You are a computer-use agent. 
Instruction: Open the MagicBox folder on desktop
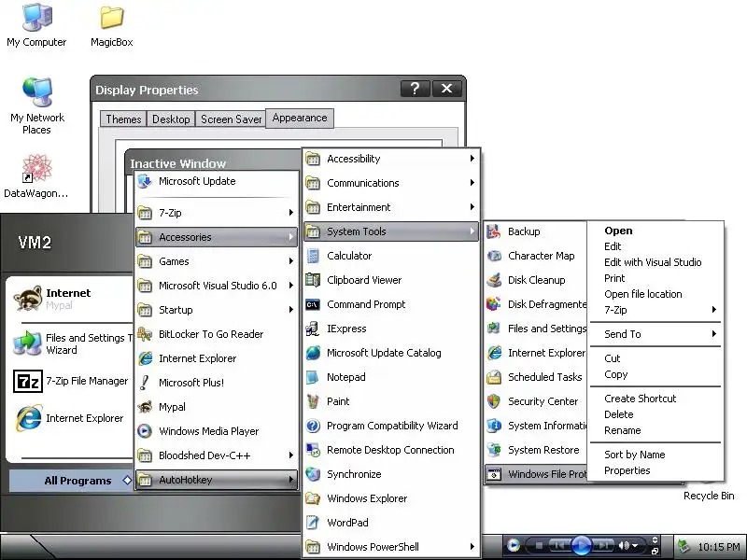(111, 25)
